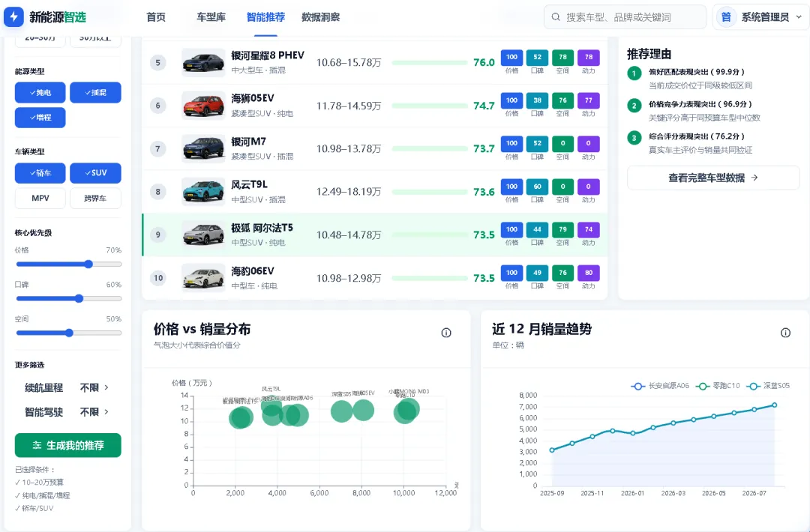
Task: Deselect the 增程 energy type chip
Action: click(x=40, y=118)
